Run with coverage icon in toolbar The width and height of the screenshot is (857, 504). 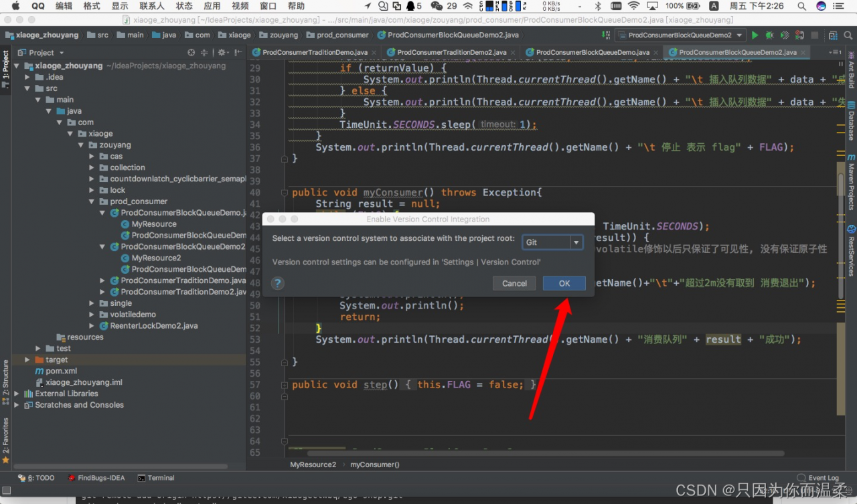[x=783, y=35]
